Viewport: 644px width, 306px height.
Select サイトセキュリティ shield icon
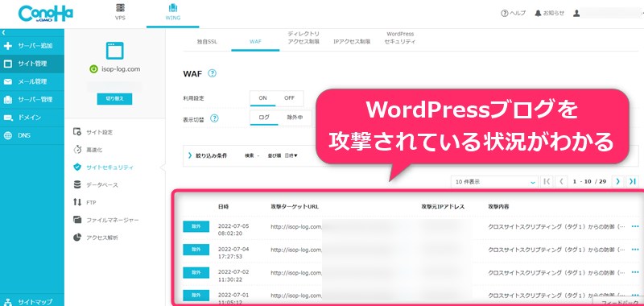coord(77,167)
